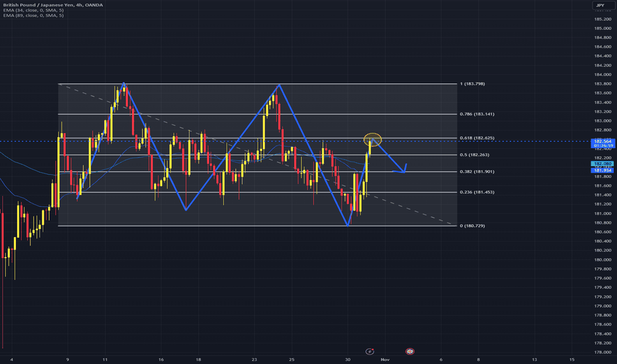Click the 178.000 price scale label
The height and width of the screenshot is (364, 617).
(x=602, y=352)
